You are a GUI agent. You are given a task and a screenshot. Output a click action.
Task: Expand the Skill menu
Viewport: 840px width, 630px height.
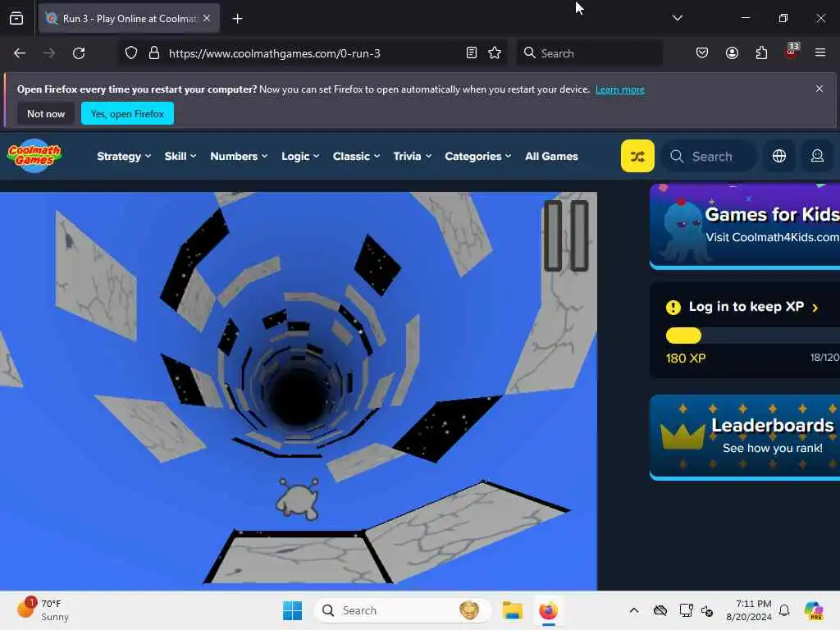tap(180, 156)
